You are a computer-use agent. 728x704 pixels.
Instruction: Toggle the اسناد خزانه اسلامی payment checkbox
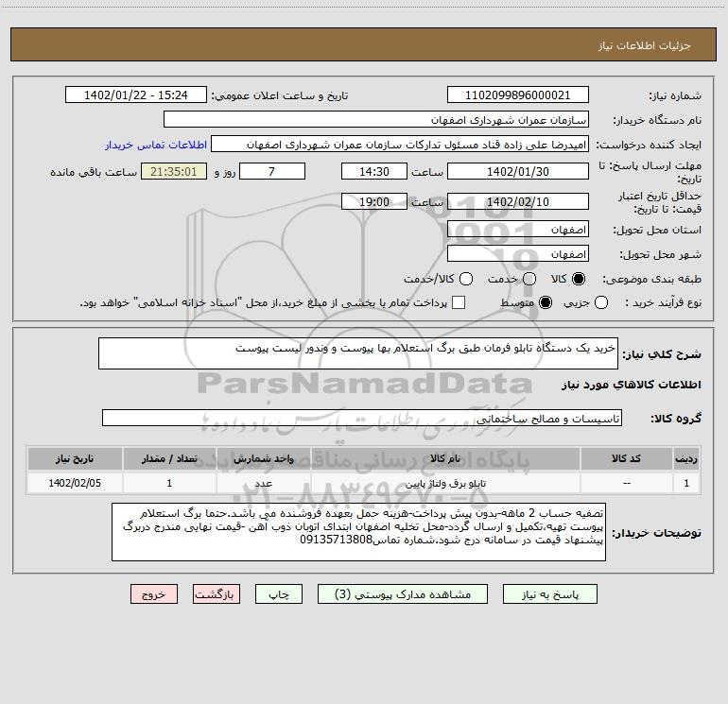pos(459,302)
